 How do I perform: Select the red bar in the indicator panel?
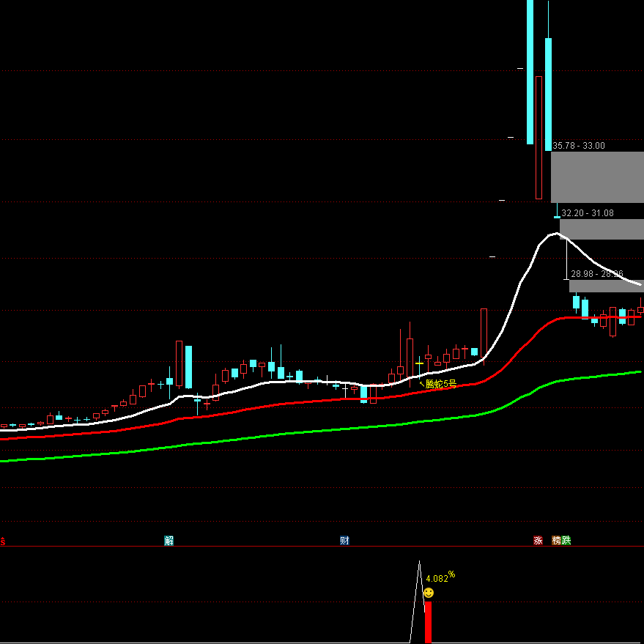[428, 621]
